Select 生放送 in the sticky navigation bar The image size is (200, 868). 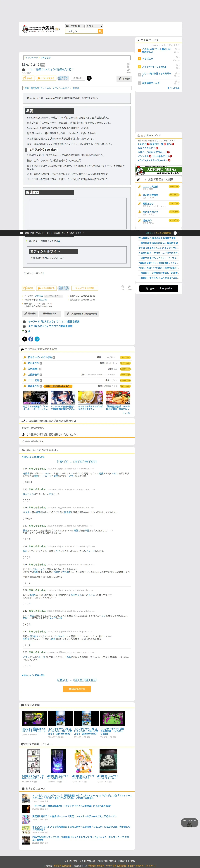click(x=38, y=233)
